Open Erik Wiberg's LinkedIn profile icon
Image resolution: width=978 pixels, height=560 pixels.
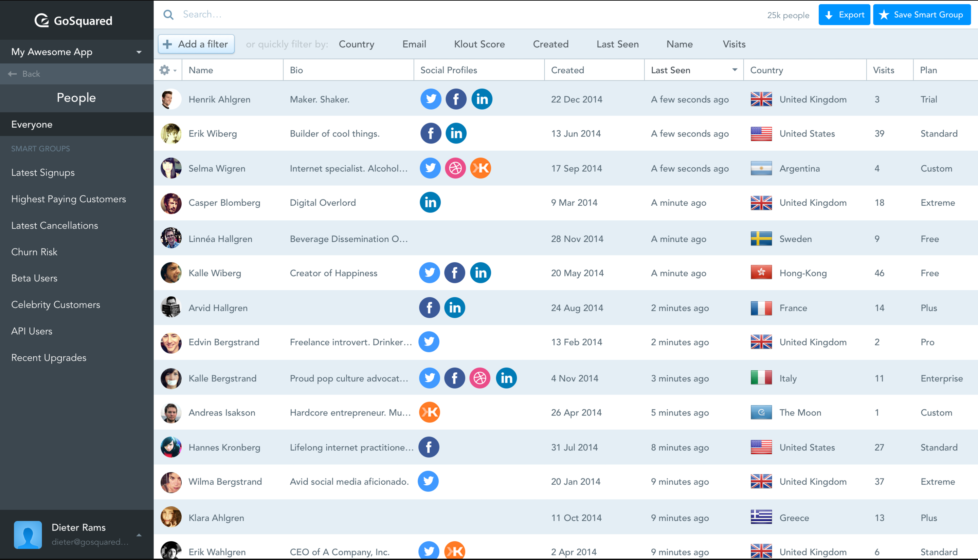tap(456, 133)
